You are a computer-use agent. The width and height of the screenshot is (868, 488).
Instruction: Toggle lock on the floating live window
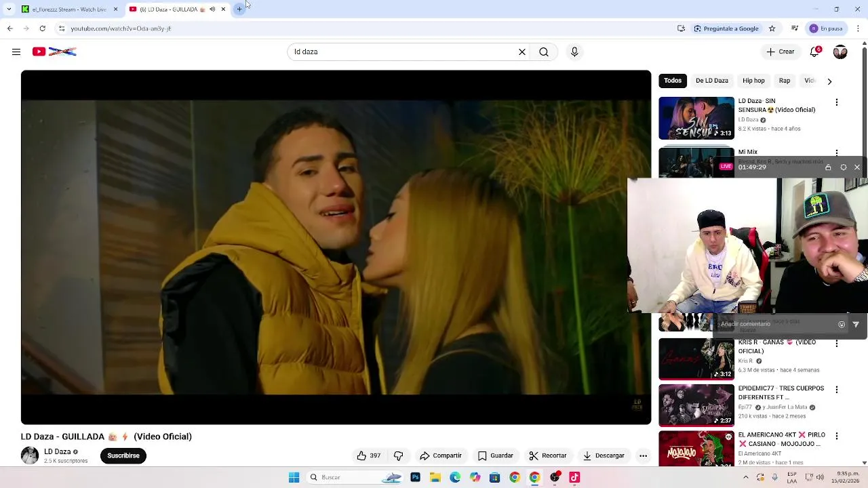coord(828,167)
